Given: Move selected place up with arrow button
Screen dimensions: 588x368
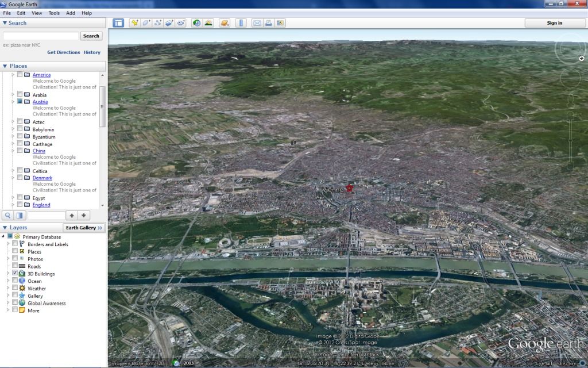Looking at the screenshot, I should coord(72,216).
